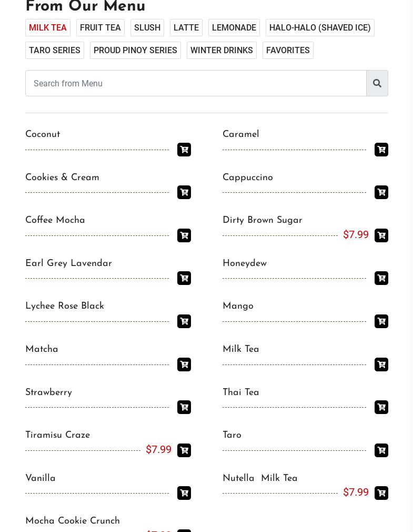Add Tiramisu Craze to cart
This screenshot has width=413, height=532.
[184, 450]
